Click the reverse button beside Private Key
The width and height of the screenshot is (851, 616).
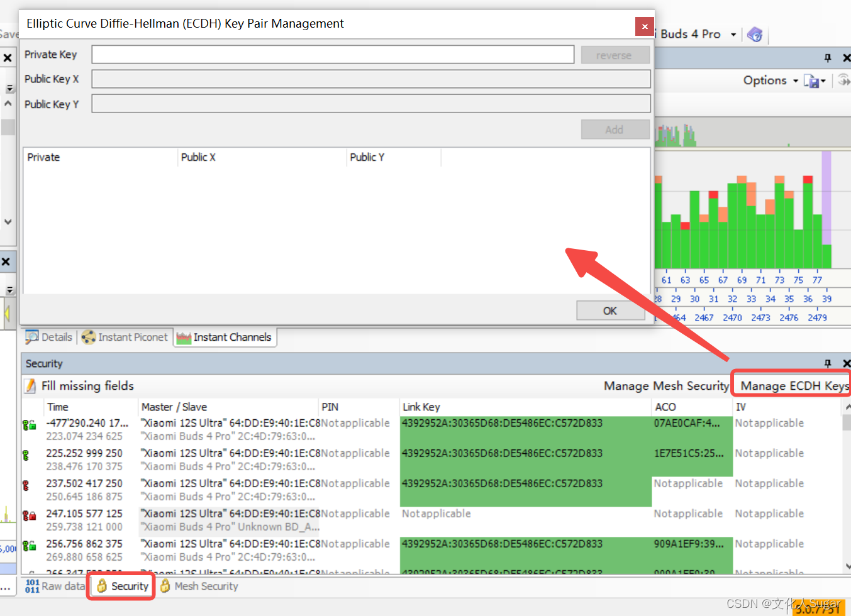point(615,55)
